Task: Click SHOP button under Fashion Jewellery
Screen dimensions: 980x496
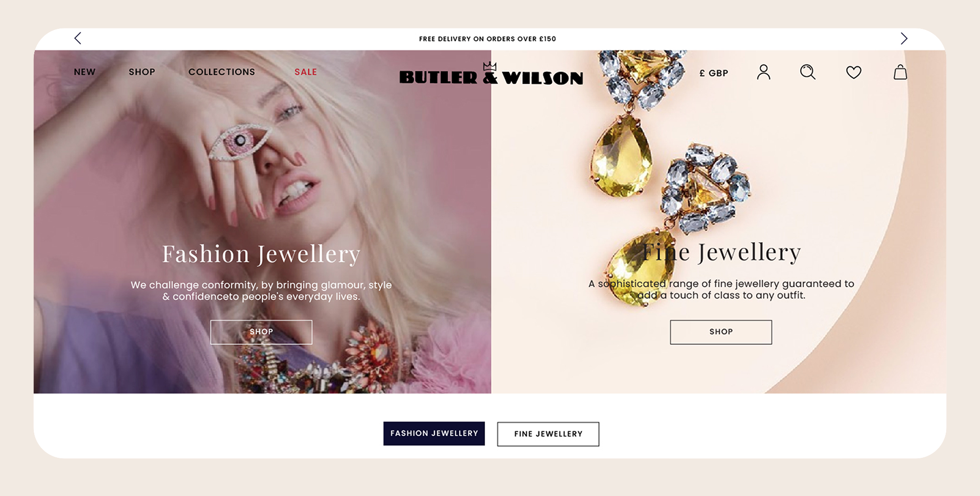Action: (261, 332)
